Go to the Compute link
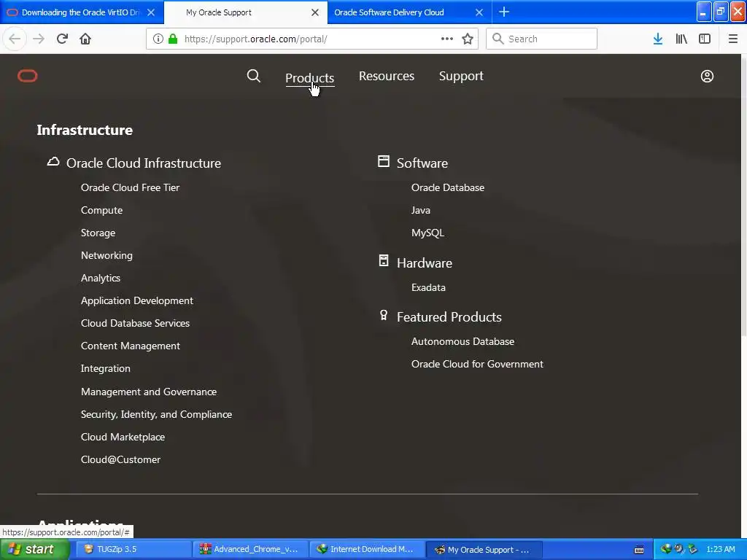 [101, 211]
